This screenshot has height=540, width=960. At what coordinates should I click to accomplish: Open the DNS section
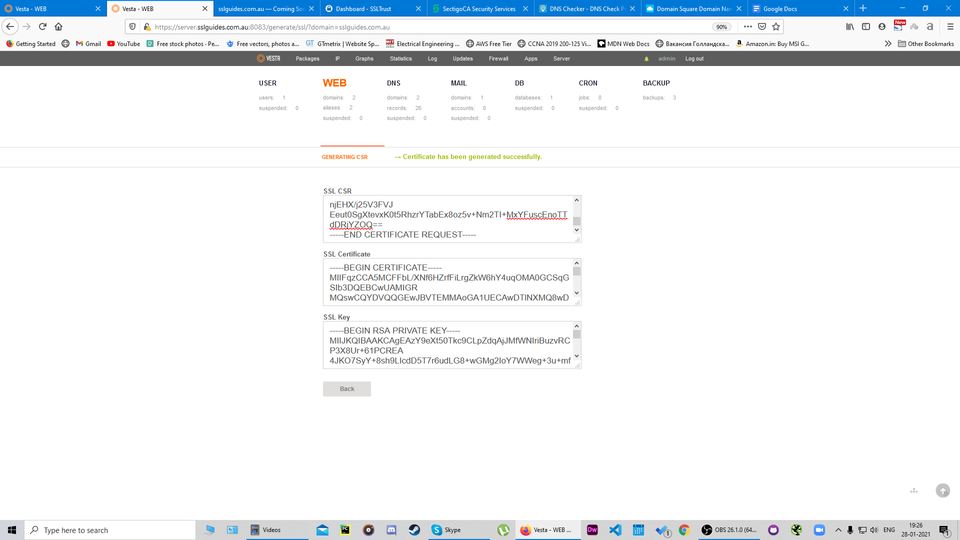394,83
